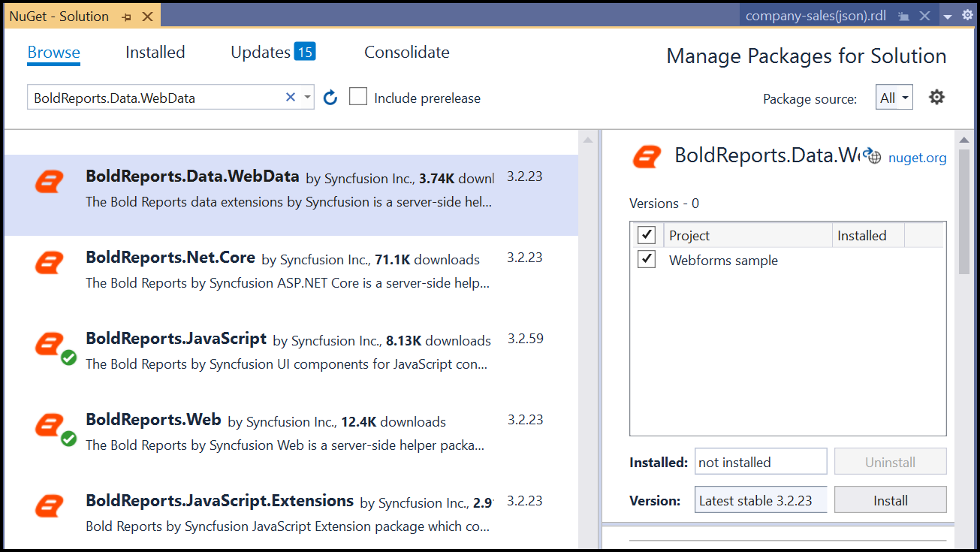Click the Manage Packages for Solution heading
The width and height of the screenshot is (980, 552).
[807, 56]
